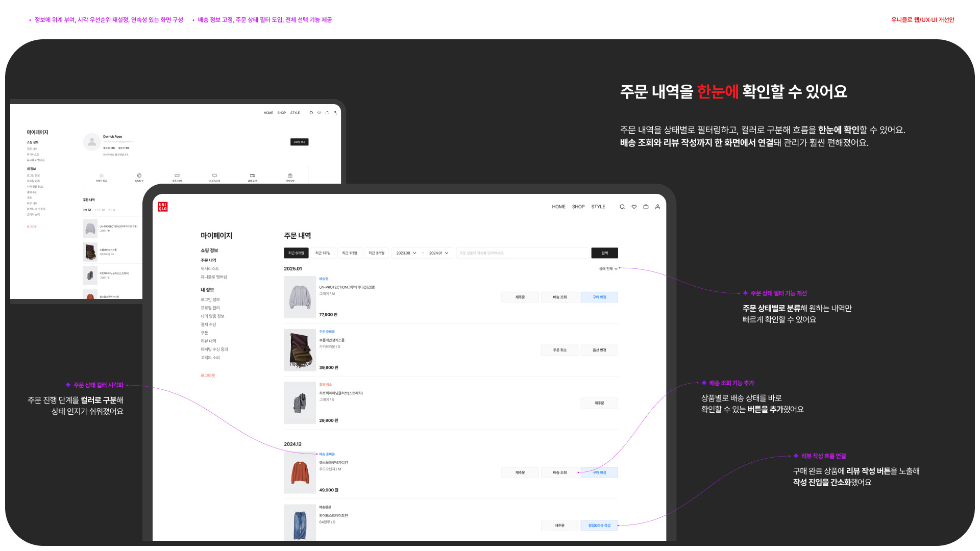The height and width of the screenshot is (551, 980).
Task: Select the 최근 1주일 period filter
Action: pyautogui.click(x=323, y=253)
